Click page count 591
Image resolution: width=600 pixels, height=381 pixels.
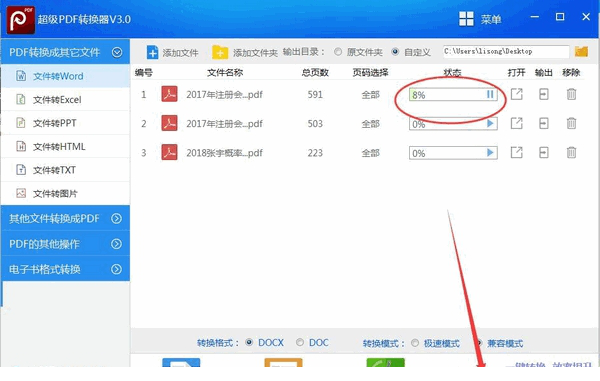coord(315,94)
